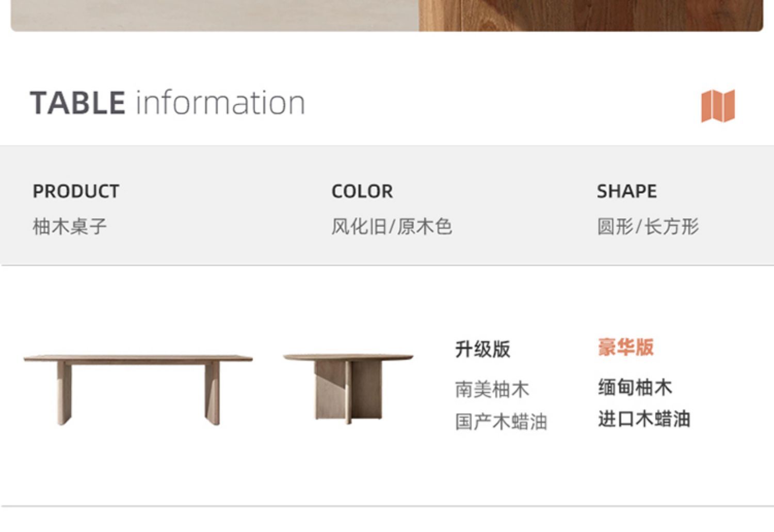
Task: Click the bold word TABLE in heading
Action: pyautogui.click(x=77, y=103)
